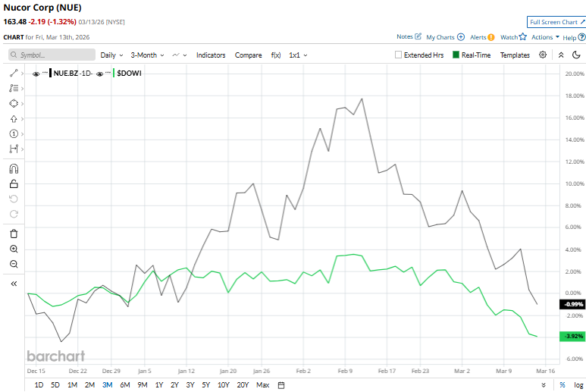Open Alerts exclamation icon

pyautogui.click(x=491, y=37)
